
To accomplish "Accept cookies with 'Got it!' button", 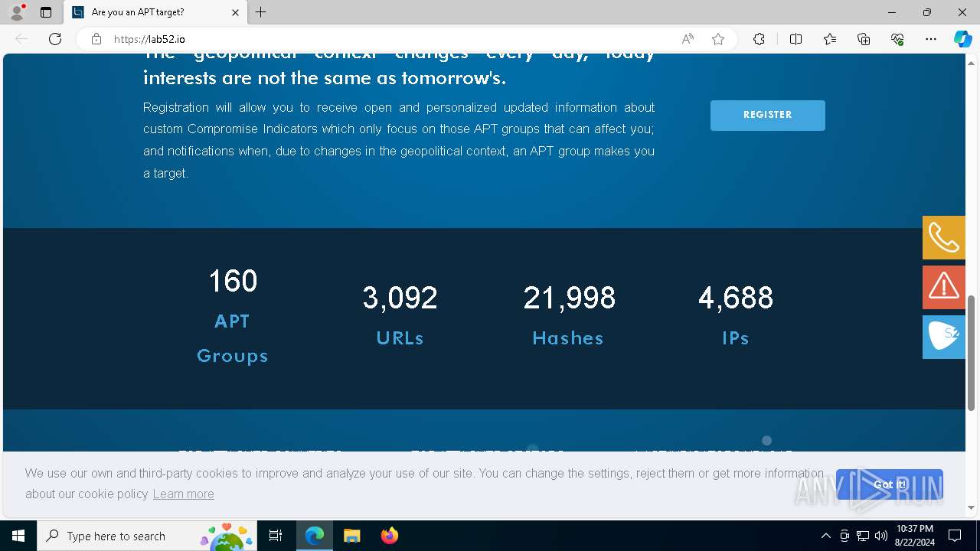I will click(x=890, y=484).
